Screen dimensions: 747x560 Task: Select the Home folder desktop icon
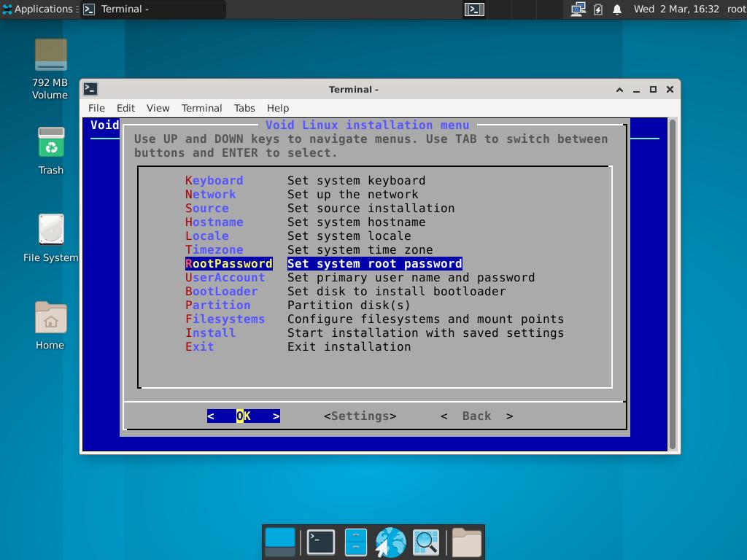(50, 326)
